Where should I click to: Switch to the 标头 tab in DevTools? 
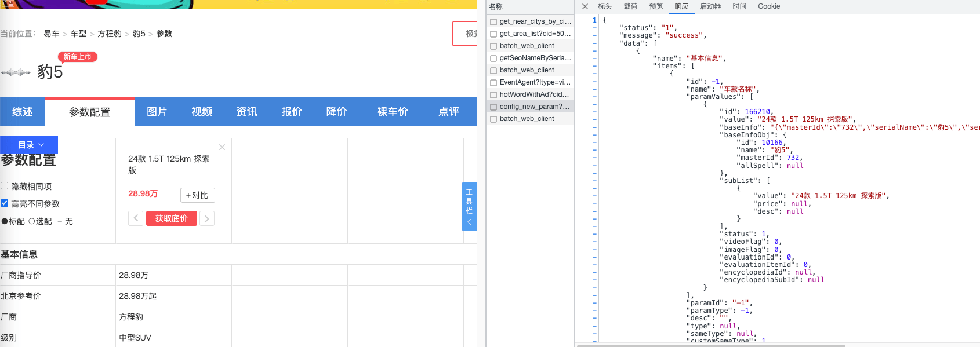[x=605, y=6]
